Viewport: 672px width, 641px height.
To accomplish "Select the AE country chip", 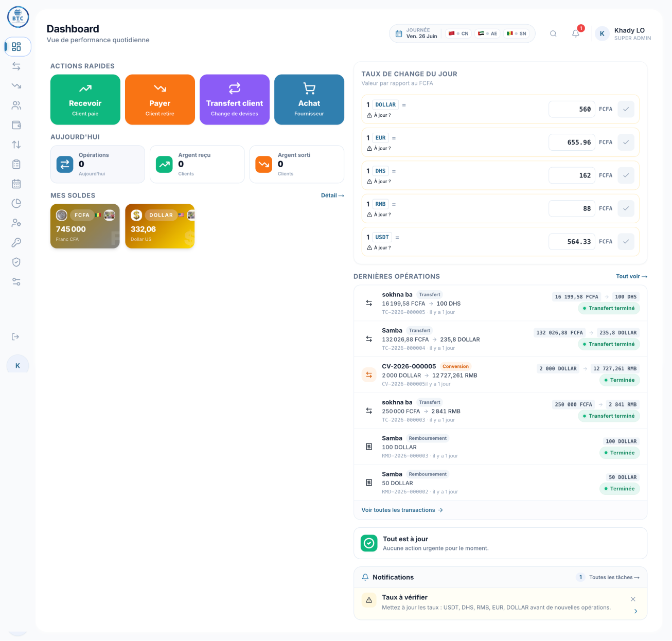I will pos(487,33).
